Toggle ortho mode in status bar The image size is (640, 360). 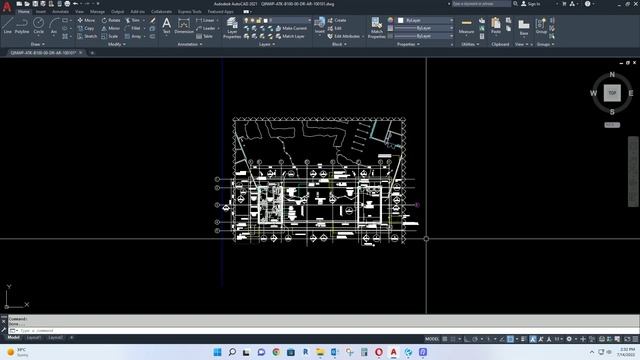pyautogui.click(x=467, y=339)
